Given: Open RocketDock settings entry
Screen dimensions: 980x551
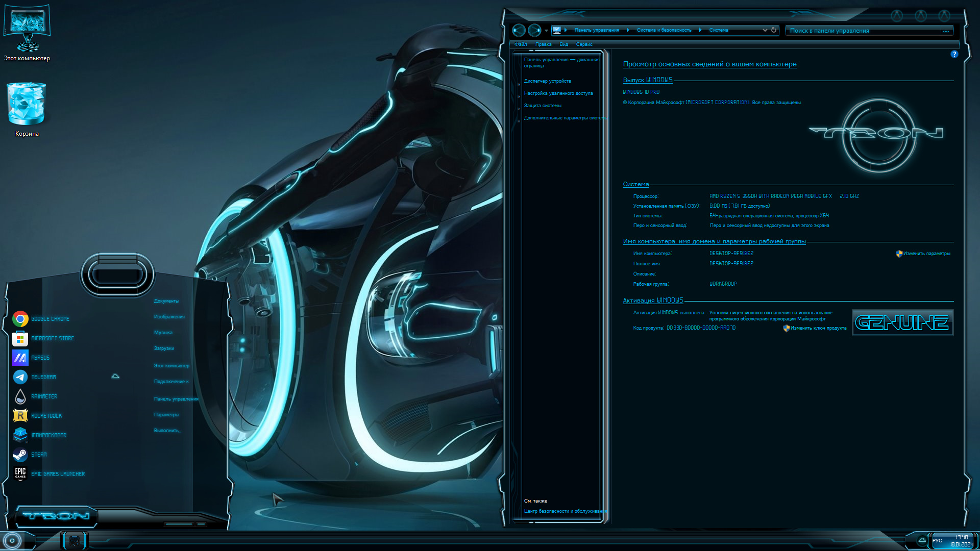Looking at the screenshot, I should pyautogui.click(x=46, y=415).
